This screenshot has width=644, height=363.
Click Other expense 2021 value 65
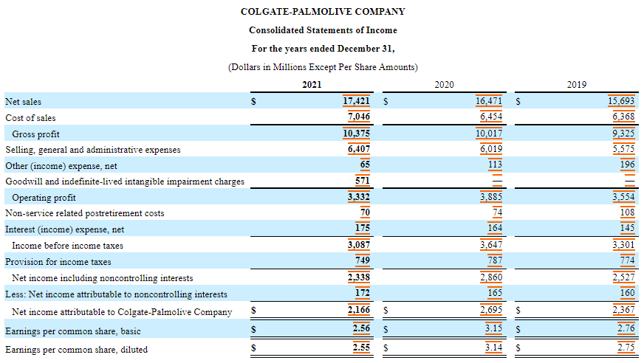[x=365, y=165]
